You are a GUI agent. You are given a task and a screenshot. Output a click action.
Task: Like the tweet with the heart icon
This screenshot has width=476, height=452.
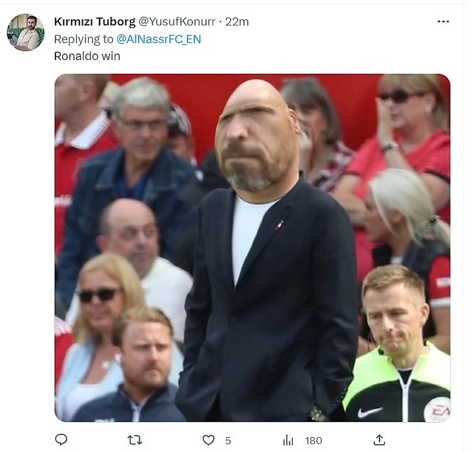209,440
